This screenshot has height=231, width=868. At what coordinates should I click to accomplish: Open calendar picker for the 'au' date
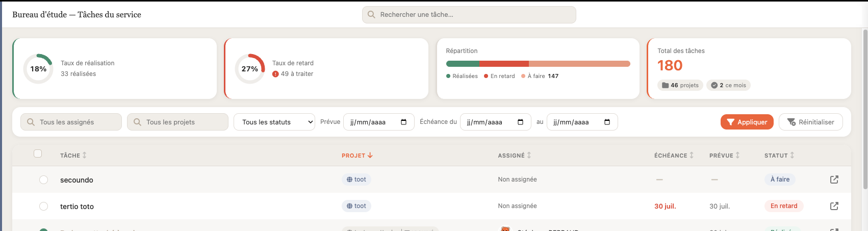607,122
